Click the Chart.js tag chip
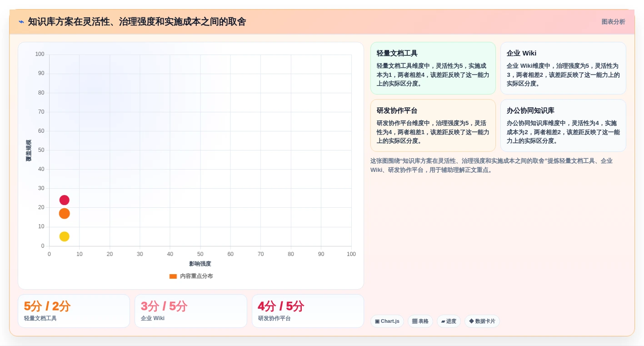 click(387, 321)
